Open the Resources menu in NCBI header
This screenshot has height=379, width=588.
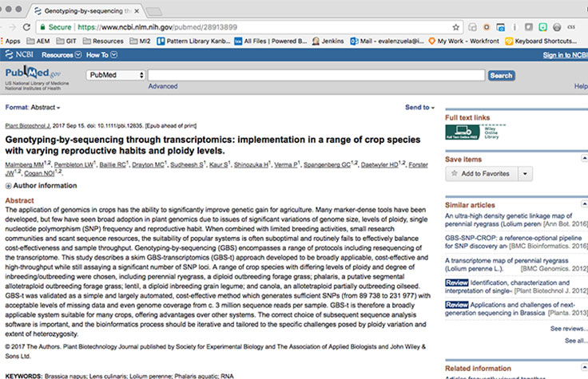tap(61, 55)
